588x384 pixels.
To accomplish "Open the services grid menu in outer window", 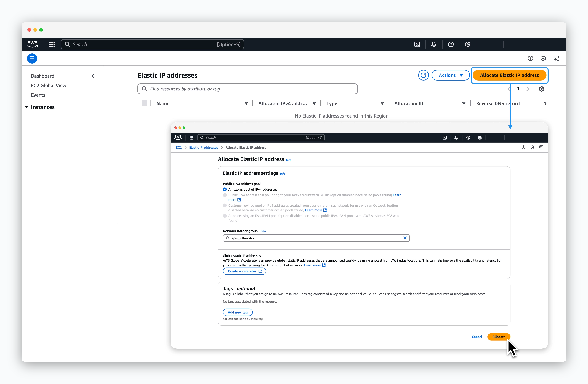I will [x=52, y=44].
